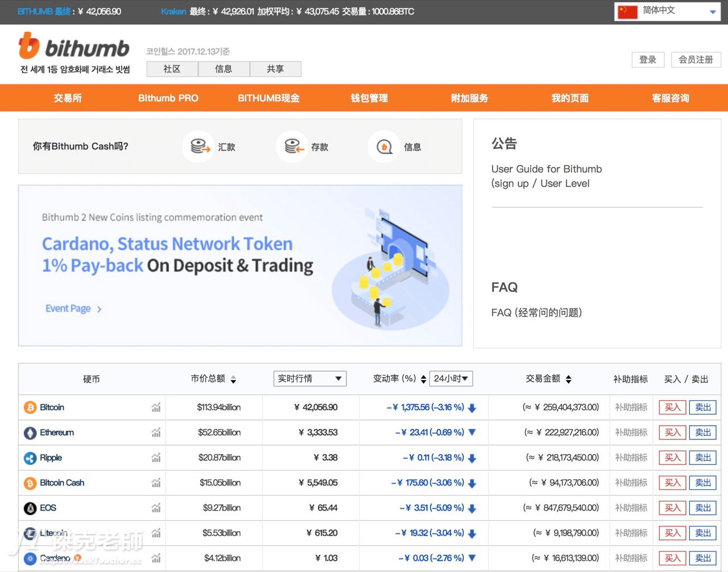Click the Cardano event banner illustration

click(391, 268)
